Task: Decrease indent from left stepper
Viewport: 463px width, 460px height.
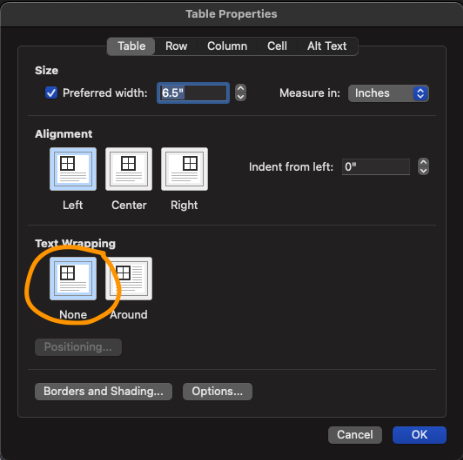Action: pos(423,171)
